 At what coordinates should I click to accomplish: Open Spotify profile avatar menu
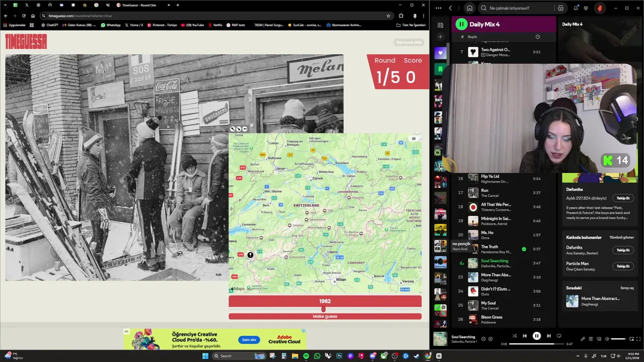599,8
